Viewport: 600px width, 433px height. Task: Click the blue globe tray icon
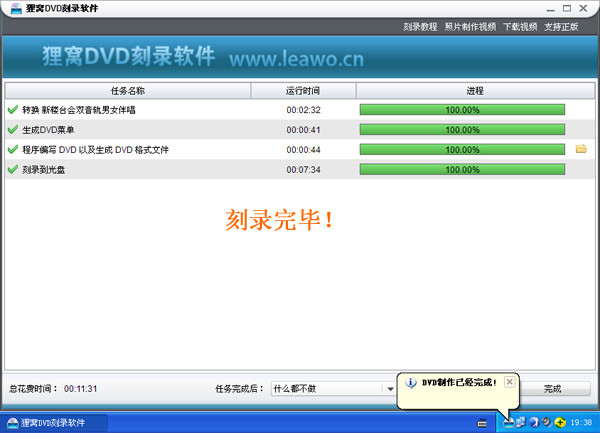[534, 422]
